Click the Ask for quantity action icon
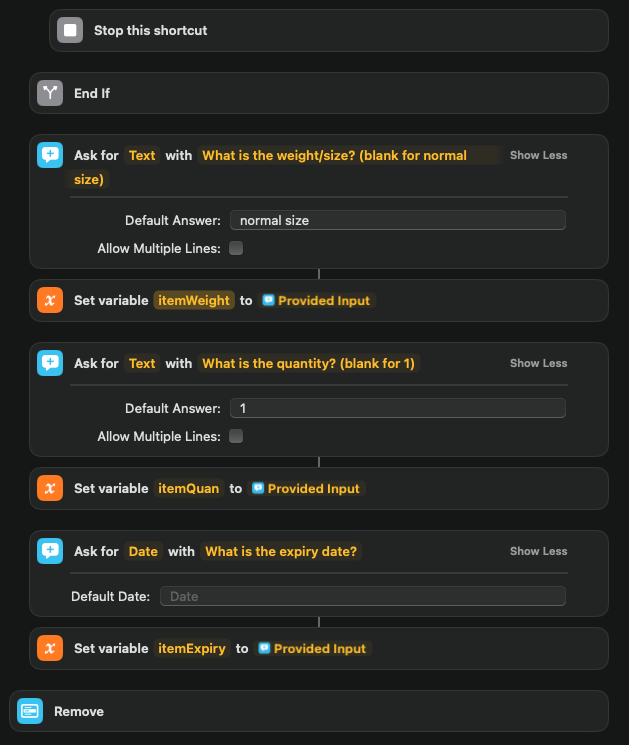The image size is (629, 745). click(x=50, y=363)
